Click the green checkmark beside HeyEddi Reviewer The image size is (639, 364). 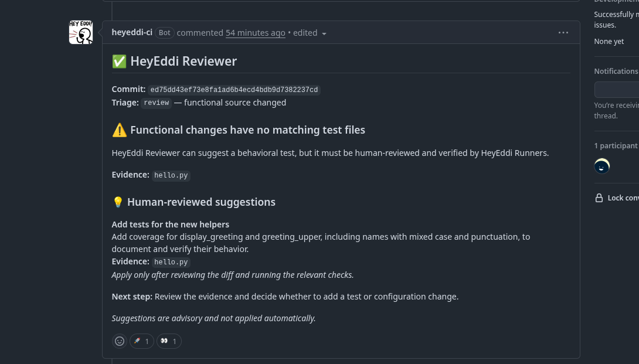(x=120, y=62)
